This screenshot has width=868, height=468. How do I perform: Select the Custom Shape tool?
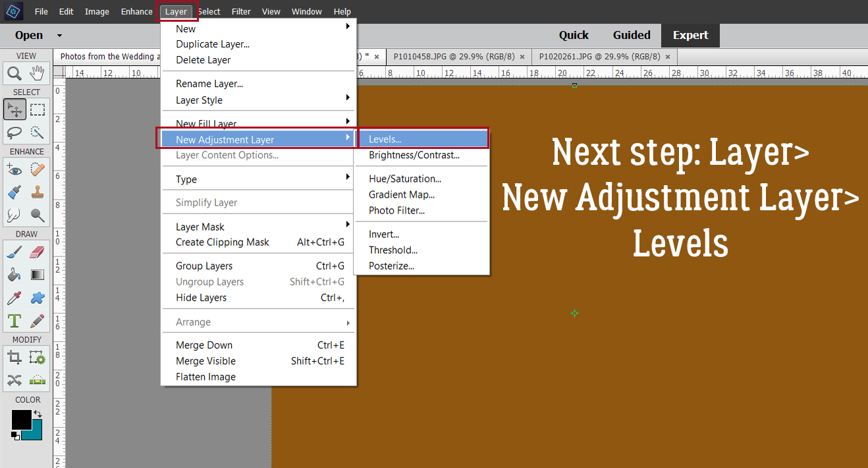click(38, 298)
